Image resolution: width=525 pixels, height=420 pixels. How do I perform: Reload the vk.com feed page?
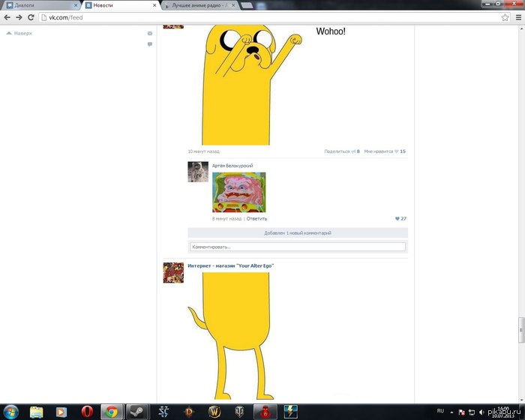[x=31, y=17]
